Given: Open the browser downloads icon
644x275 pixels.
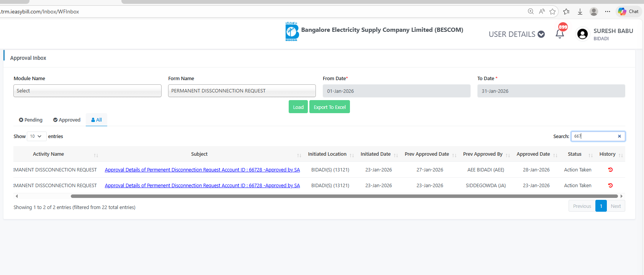Looking at the screenshot, I should [x=580, y=12].
